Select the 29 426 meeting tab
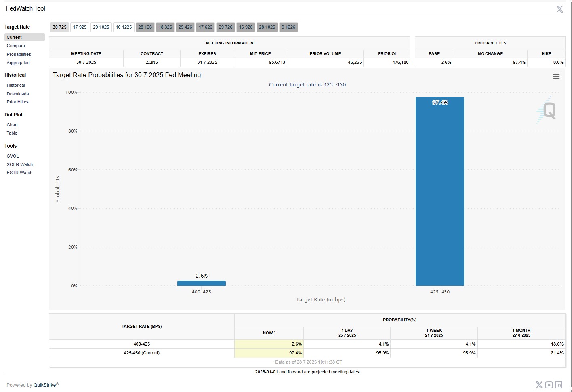 [x=185, y=27]
